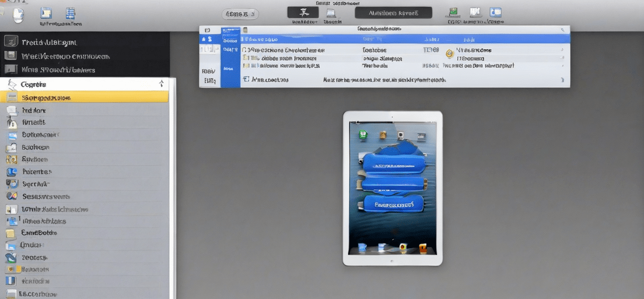This screenshot has width=644, height=299.
Task: Click the blue window icon at top-right toolbar
Action: (496, 12)
